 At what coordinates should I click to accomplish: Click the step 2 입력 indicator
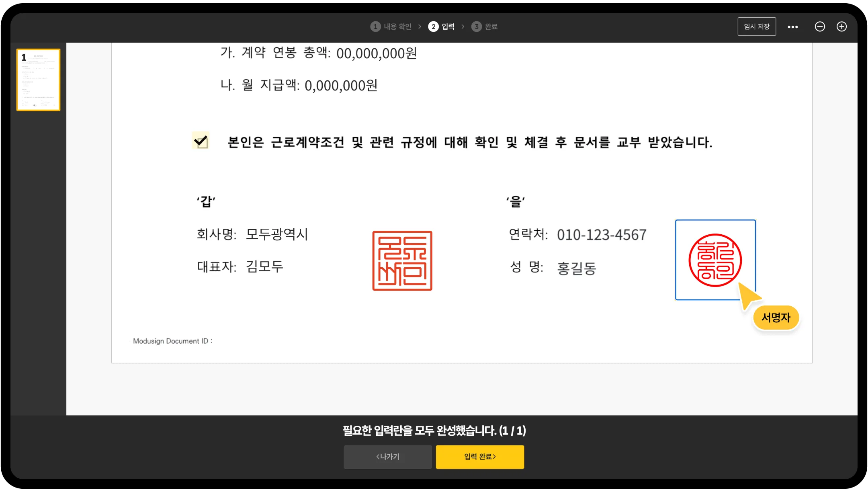[x=442, y=26]
